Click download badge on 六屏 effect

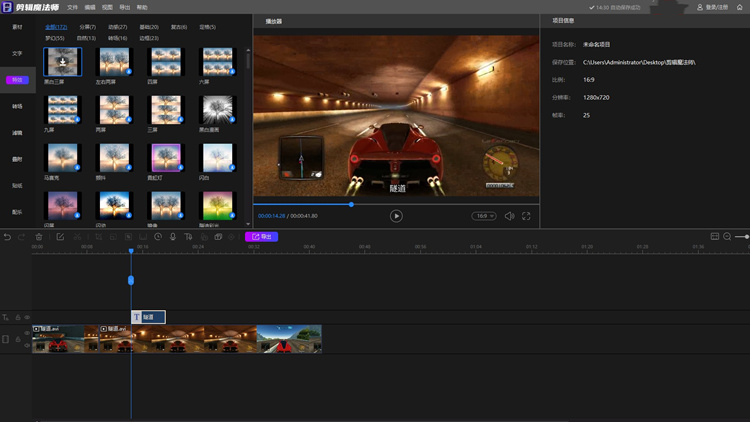click(x=232, y=72)
